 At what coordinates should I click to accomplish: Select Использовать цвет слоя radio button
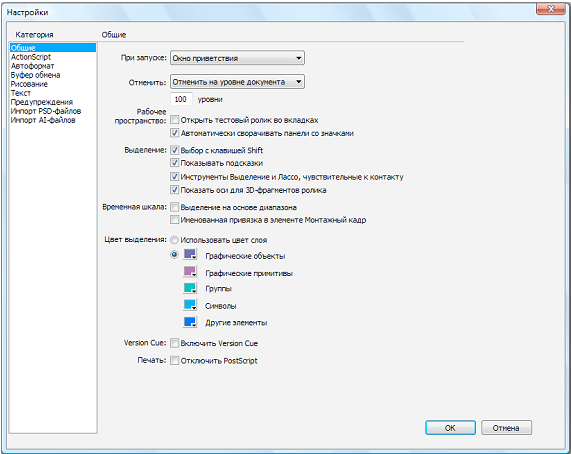[174, 240]
